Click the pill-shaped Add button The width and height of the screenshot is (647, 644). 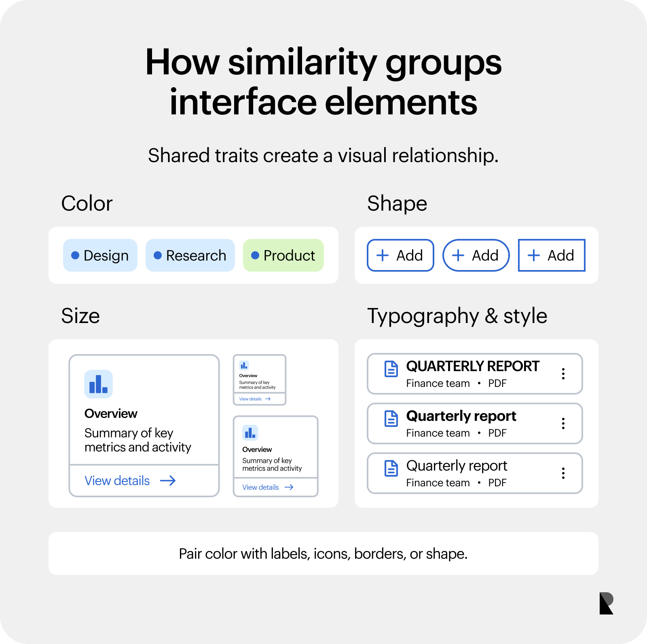476,255
